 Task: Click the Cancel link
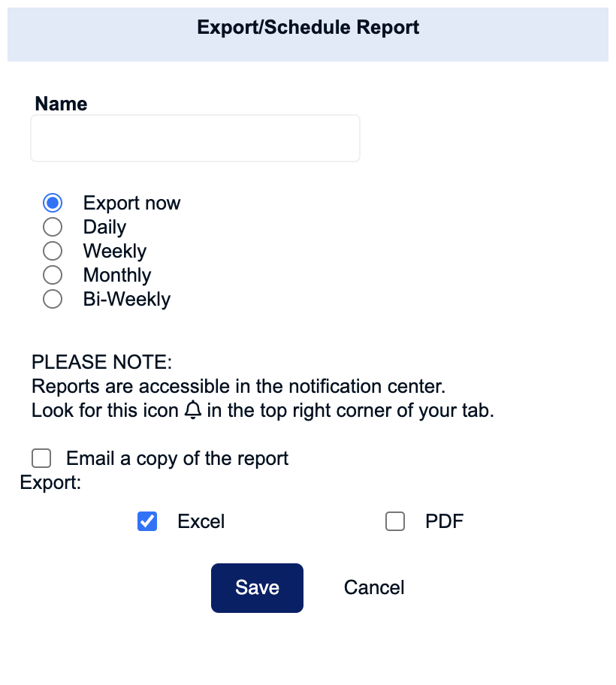[374, 587]
